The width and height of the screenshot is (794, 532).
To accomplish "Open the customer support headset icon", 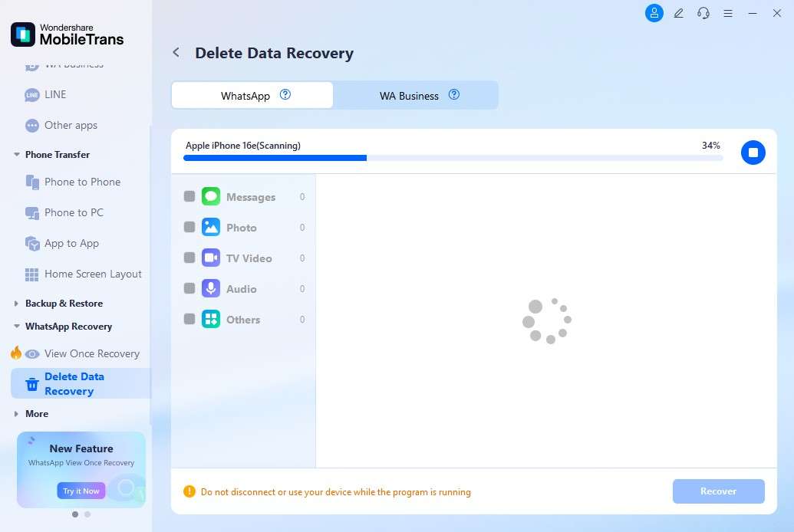I will click(703, 13).
